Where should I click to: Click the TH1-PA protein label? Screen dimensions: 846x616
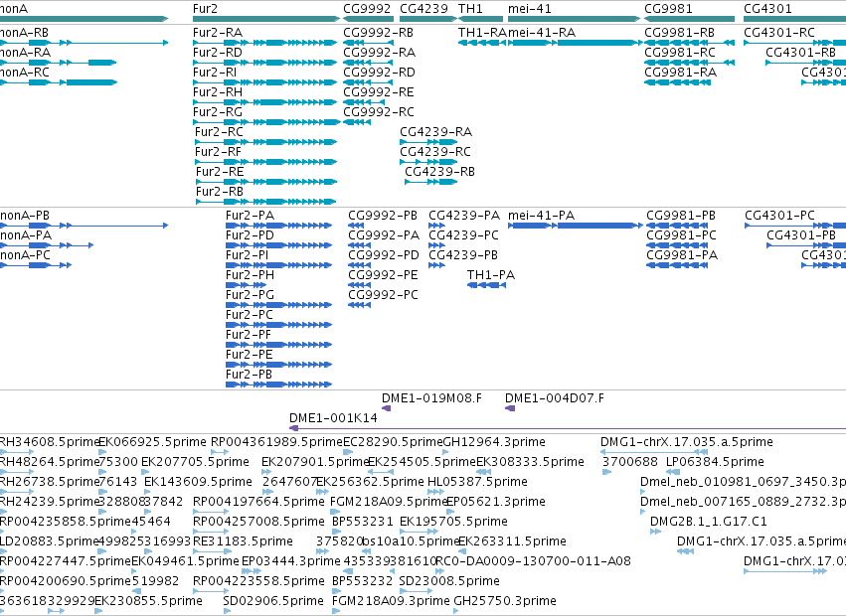coord(491,275)
